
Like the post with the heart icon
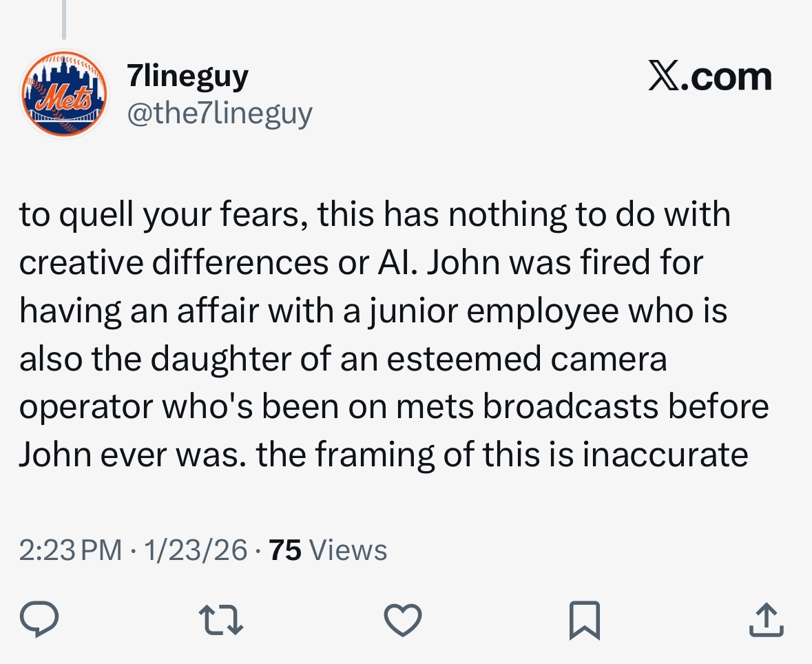[x=402, y=619]
